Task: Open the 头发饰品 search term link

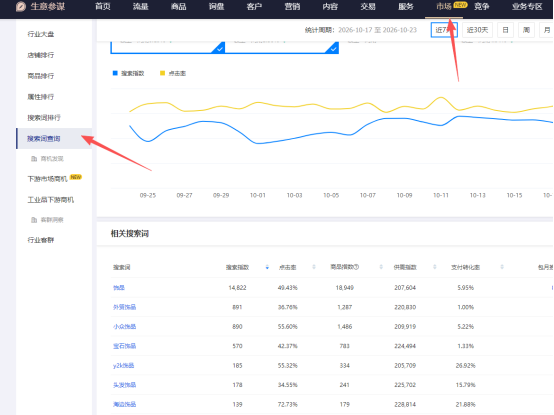Action: 124,385
